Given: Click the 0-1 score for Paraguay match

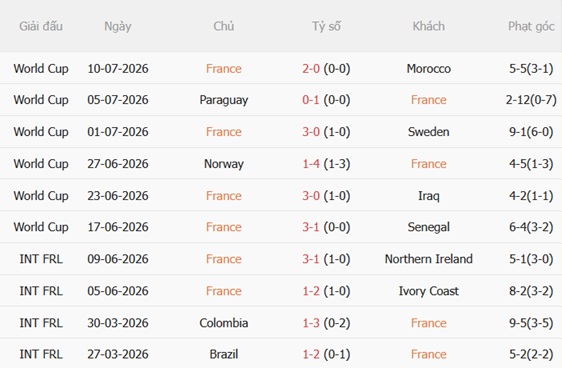Looking at the screenshot, I should tap(311, 100).
